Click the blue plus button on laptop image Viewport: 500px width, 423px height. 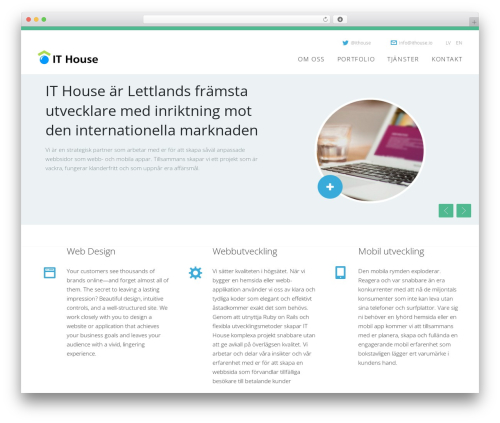coord(330,187)
